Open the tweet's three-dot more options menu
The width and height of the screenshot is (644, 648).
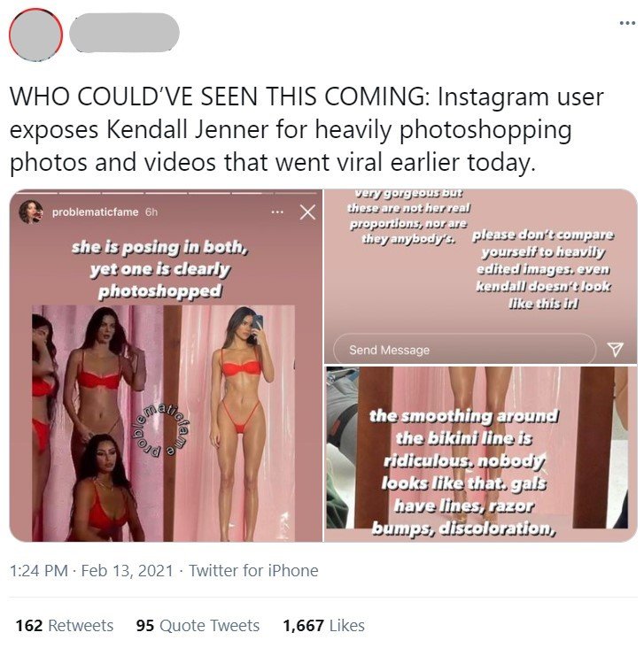click(627, 23)
